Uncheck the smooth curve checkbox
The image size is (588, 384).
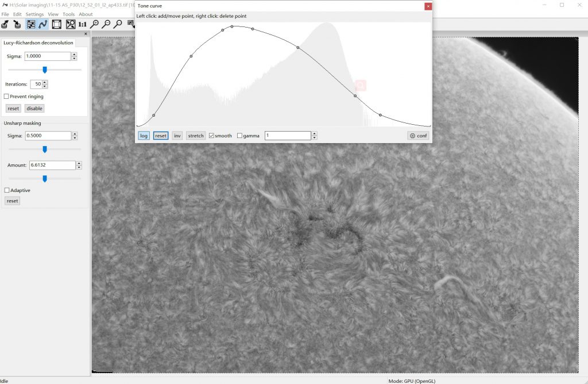tap(212, 136)
